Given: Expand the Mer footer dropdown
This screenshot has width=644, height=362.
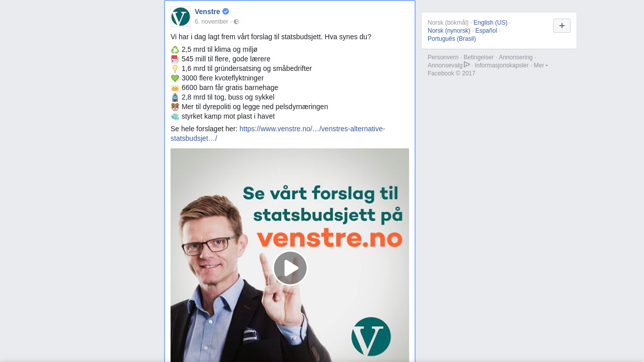Looking at the screenshot, I should point(541,65).
